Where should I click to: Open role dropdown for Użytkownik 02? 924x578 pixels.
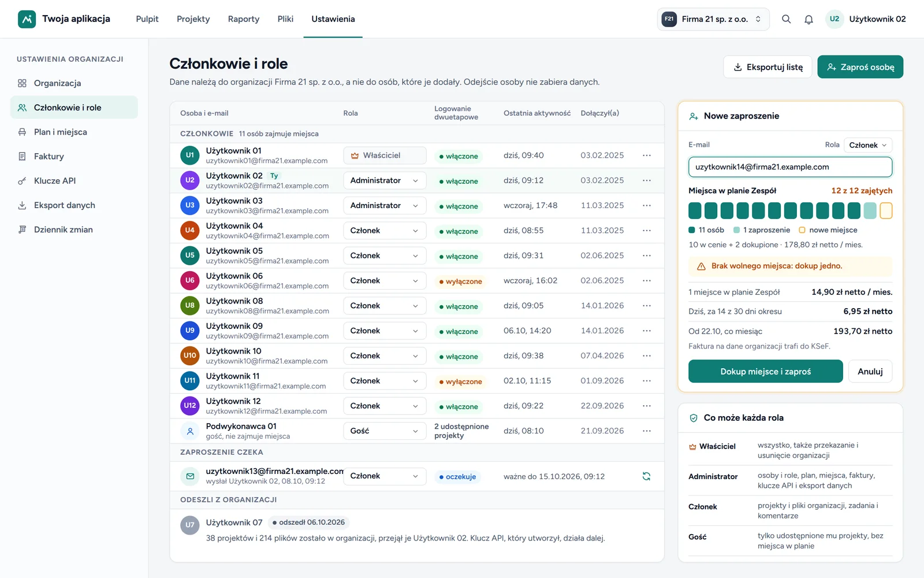[x=385, y=180]
